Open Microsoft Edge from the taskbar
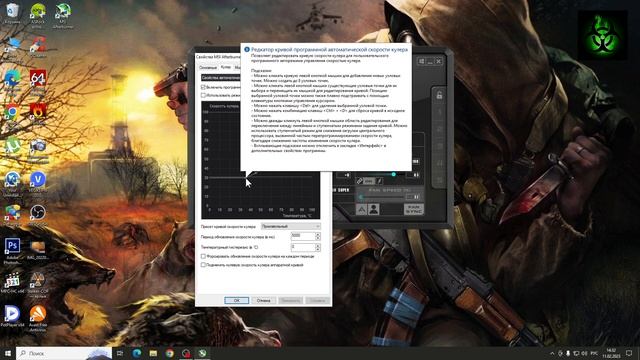 [x=137, y=353]
